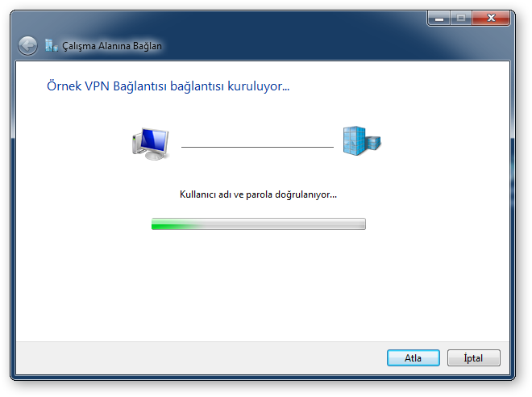Click the green filled part of the progress bar
Image resolution: width=532 pixels, height=397 pixels.
pyautogui.click(x=173, y=224)
